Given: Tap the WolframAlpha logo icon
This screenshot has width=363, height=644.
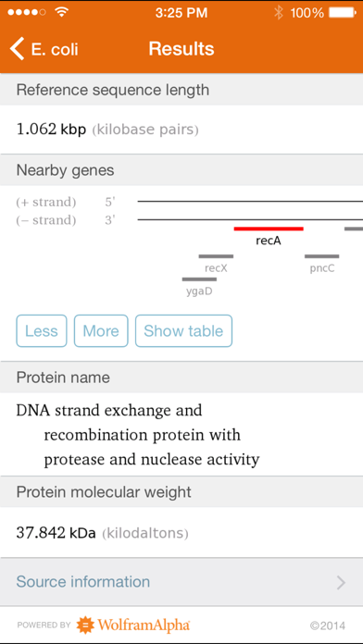Looking at the screenshot, I should coord(85,625).
